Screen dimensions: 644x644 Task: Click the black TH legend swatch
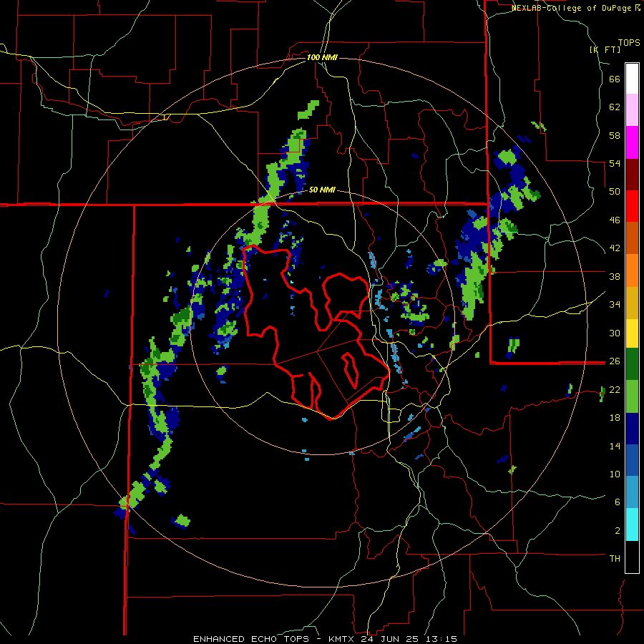(x=632, y=557)
